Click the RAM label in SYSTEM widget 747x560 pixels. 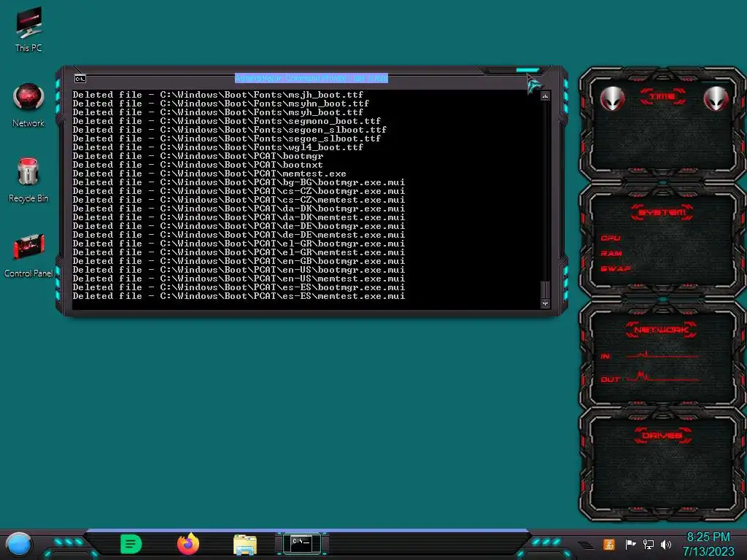[x=611, y=253]
